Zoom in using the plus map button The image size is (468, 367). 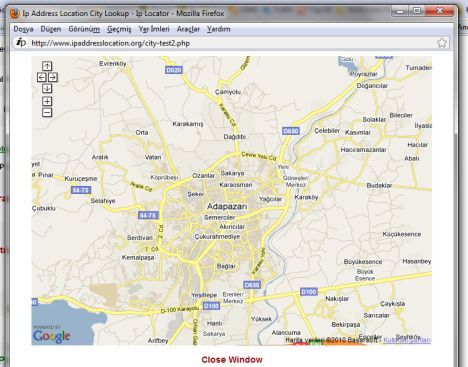(47, 101)
